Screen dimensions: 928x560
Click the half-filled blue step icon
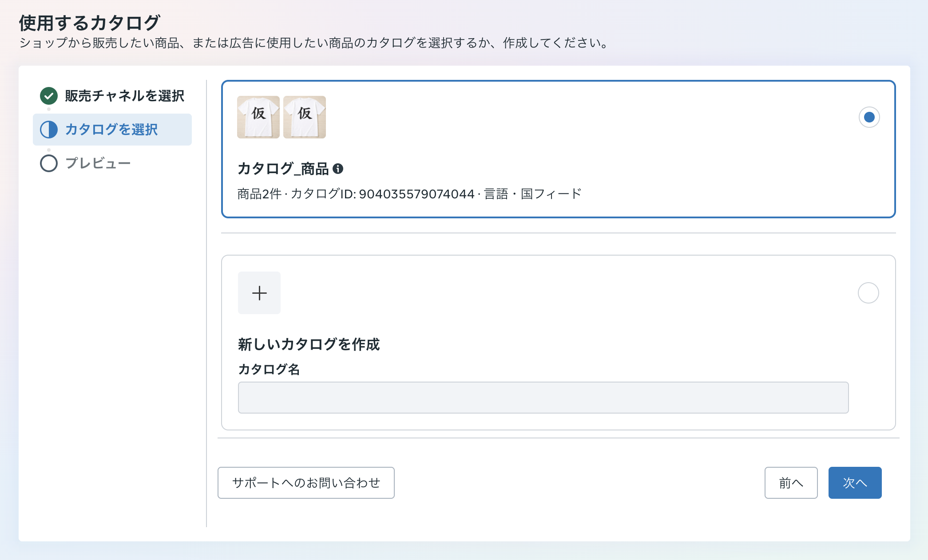click(x=49, y=130)
